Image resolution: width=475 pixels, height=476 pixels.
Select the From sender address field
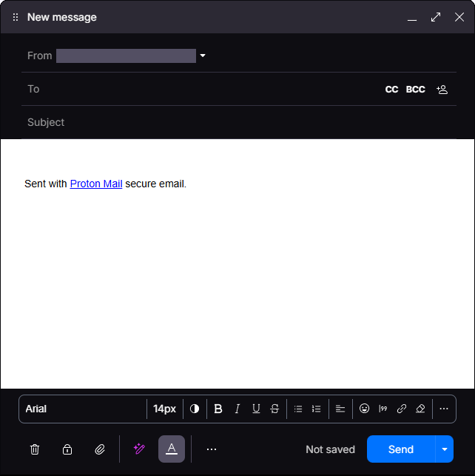(x=126, y=56)
